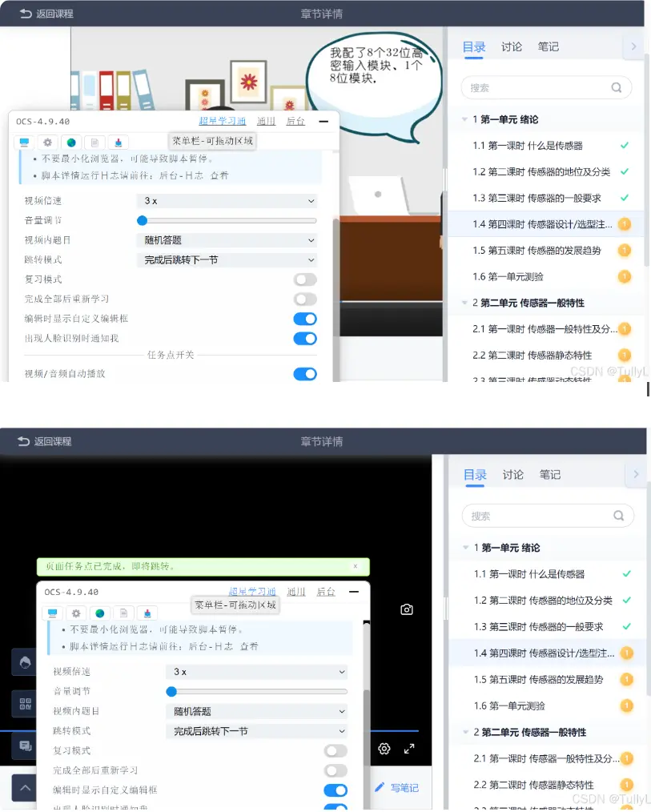Switch to the 讨论 tab in the lower capture
Viewport: 651px width, 812px height.
pos(513,475)
